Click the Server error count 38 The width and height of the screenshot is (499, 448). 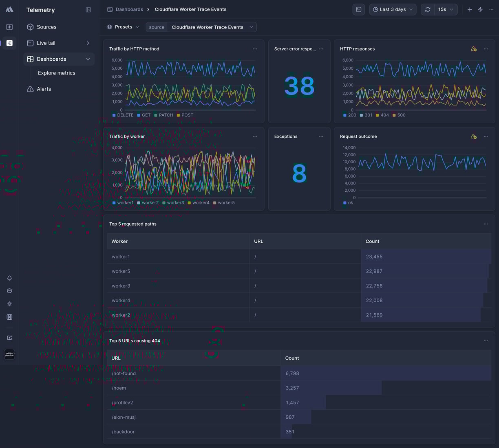[x=299, y=86]
